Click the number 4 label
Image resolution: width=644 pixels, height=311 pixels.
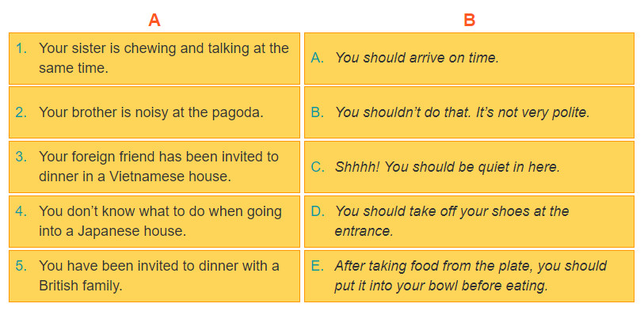(21, 211)
